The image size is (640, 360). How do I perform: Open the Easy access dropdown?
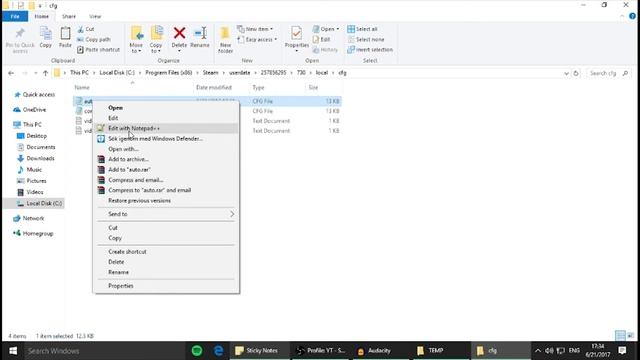[x=257, y=40]
